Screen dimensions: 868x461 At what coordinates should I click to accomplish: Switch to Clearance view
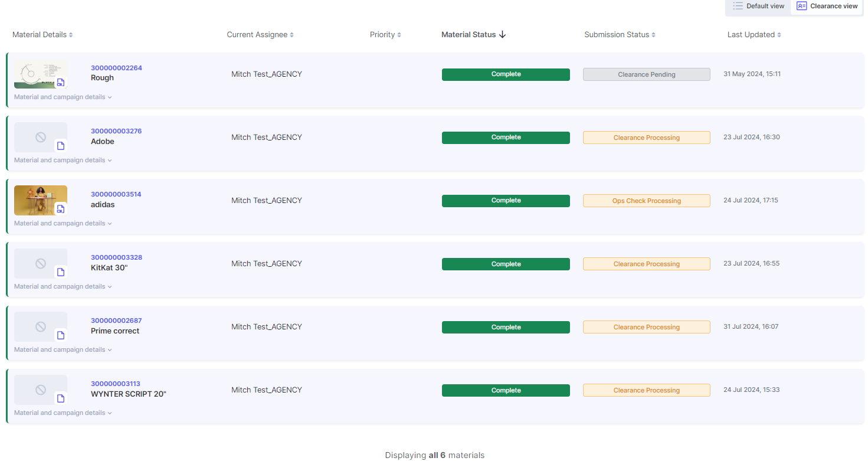tap(827, 6)
